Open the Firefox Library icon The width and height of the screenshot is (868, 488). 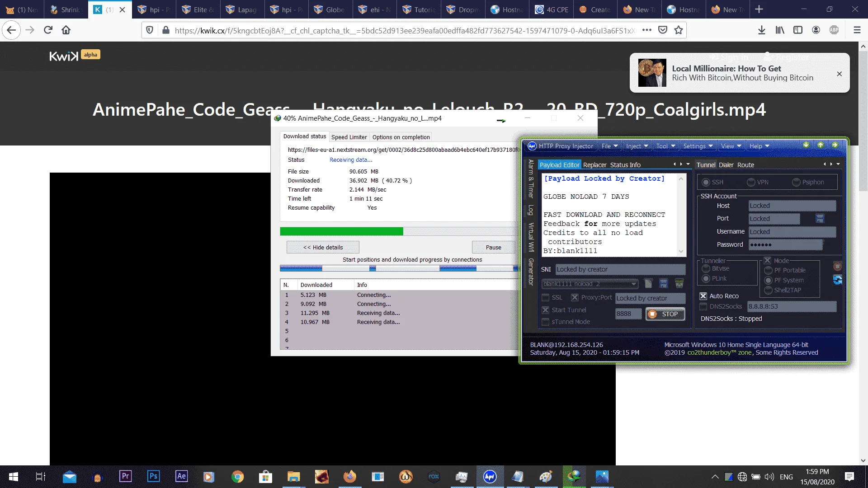[x=780, y=30]
